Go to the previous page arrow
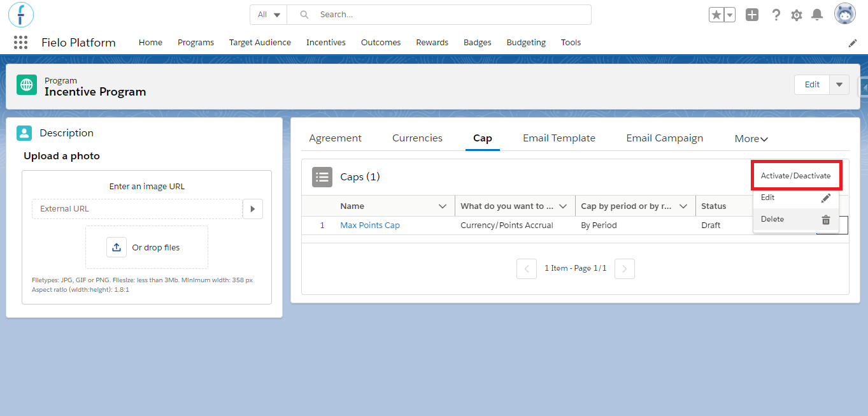Image resolution: width=868 pixels, height=416 pixels. [527, 269]
